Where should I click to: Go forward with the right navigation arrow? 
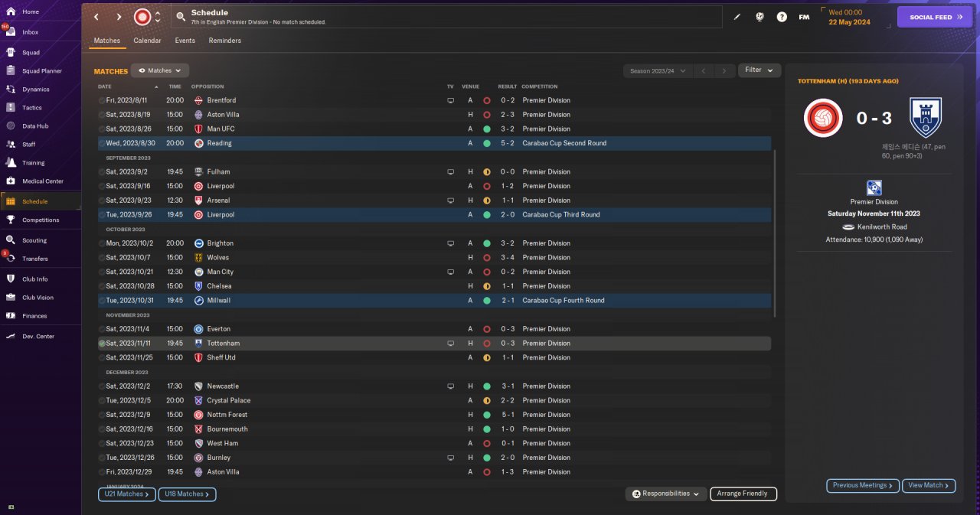coord(119,17)
